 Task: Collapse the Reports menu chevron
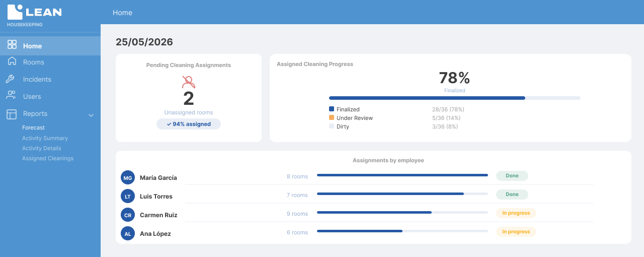pos(91,115)
